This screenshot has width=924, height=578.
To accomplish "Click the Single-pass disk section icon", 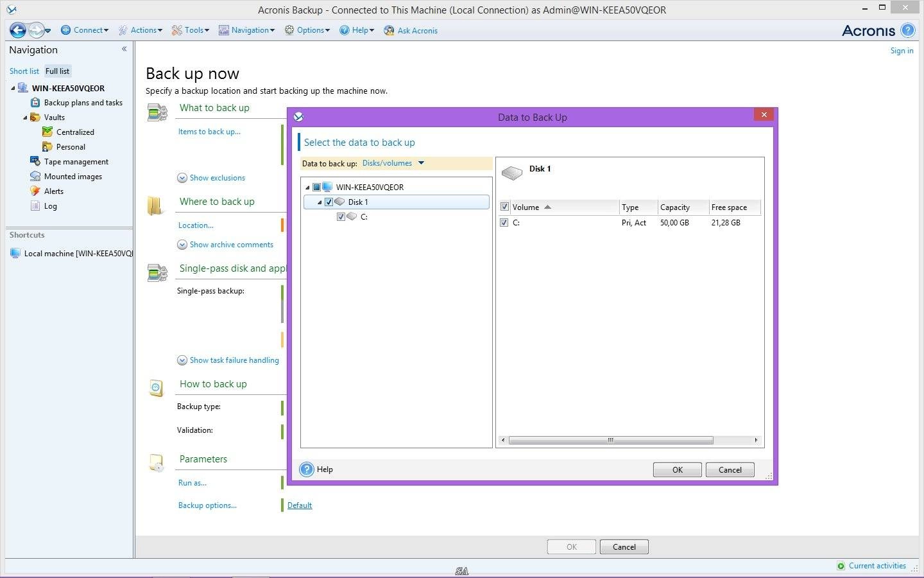I will pyautogui.click(x=157, y=273).
